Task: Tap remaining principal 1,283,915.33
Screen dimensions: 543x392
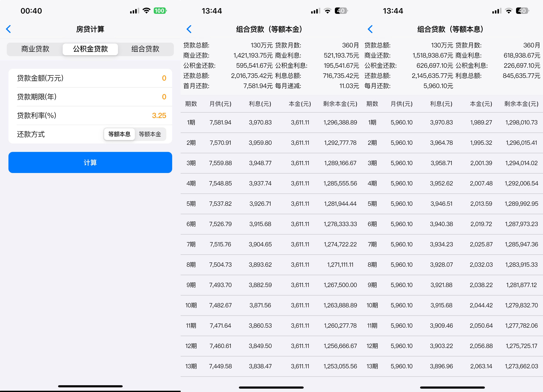Action: pos(521,265)
